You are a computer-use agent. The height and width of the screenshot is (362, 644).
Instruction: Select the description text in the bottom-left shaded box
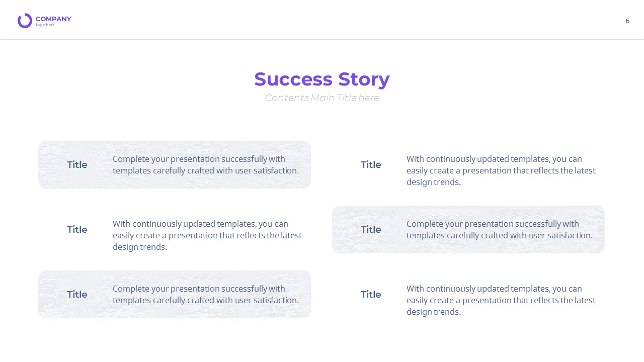click(x=206, y=294)
